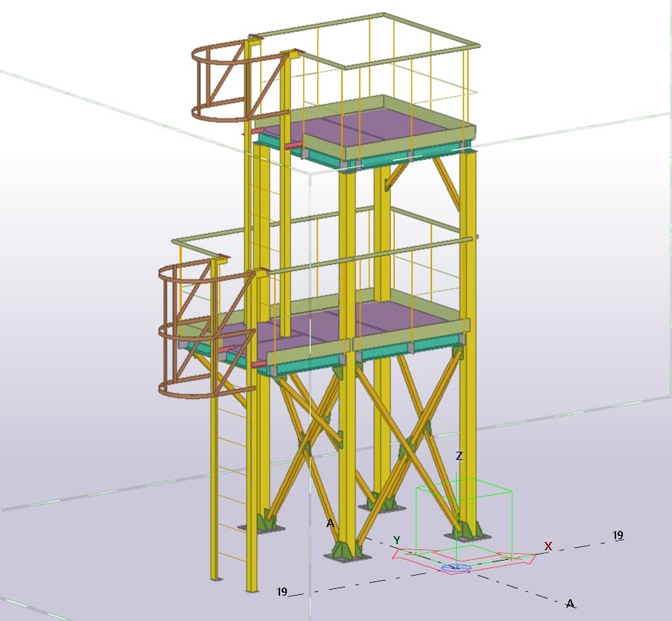The width and height of the screenshot is (672, 621).
Task: Select the base plate under the Z axis column
Action: point(467,536)
